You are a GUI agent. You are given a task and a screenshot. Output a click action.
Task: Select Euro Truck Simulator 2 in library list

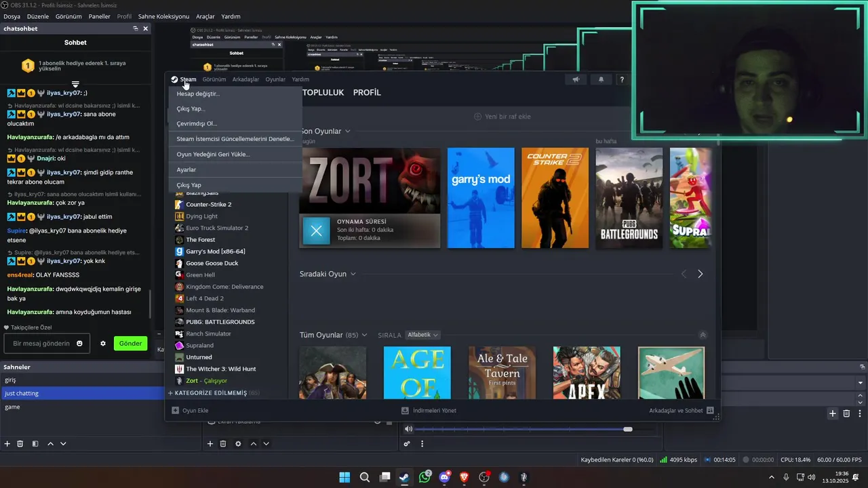click(217, 228)
